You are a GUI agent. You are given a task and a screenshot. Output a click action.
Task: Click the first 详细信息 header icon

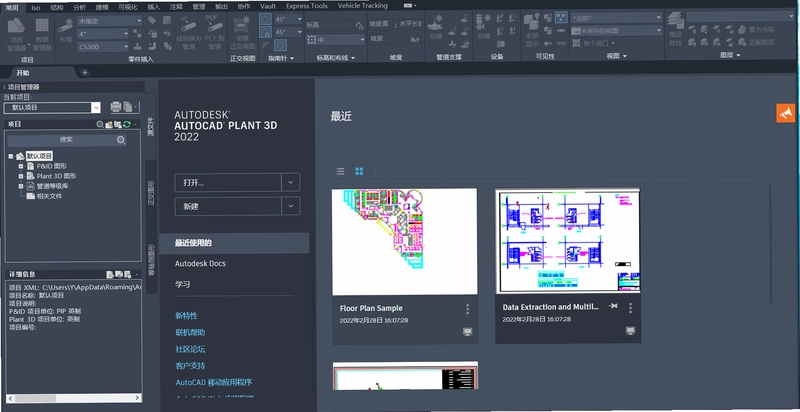click(x=109, y=274)
